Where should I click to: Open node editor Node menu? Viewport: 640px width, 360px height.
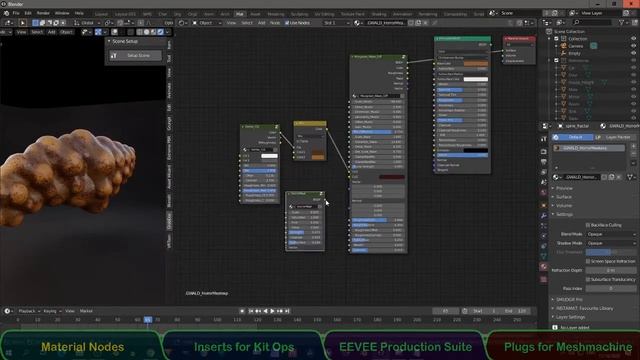point(275,23)
